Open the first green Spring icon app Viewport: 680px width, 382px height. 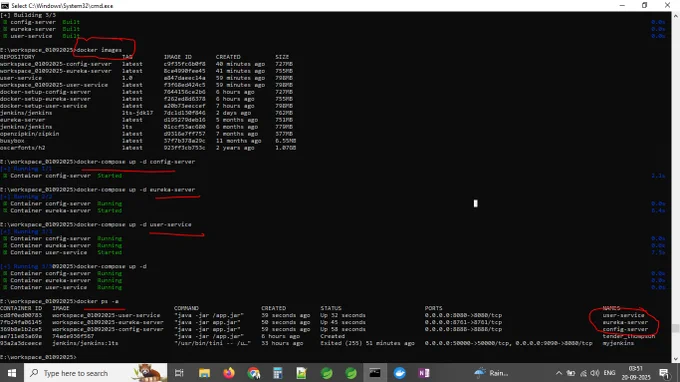coord(327,373)
